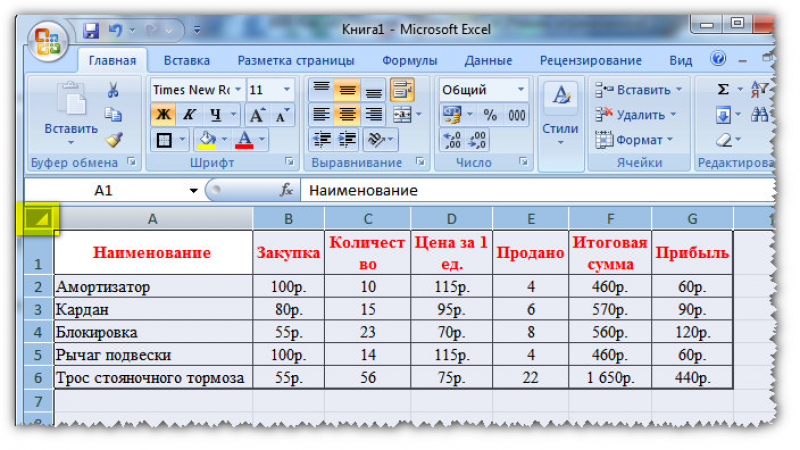Align text left
This screenshot has height=450, width=800.
321,115
